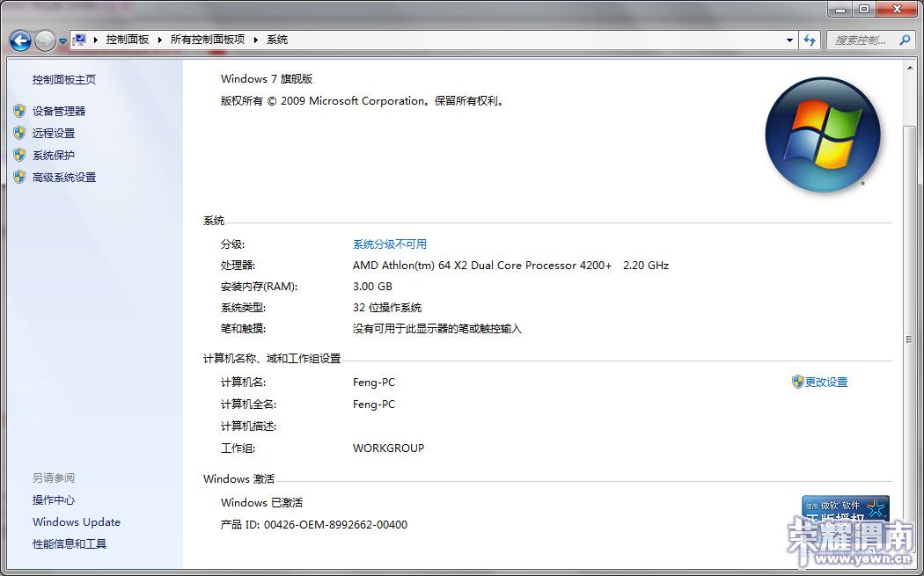Image resolution: width=924 pixels, height=576 pixels.
Task: Click the Forward navigation arrow button
Action: pos(45,40)
